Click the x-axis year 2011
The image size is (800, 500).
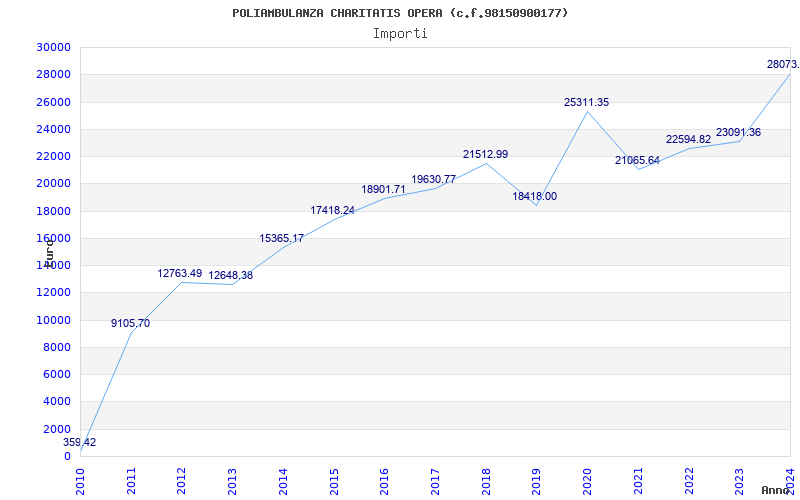pos(131,481)
